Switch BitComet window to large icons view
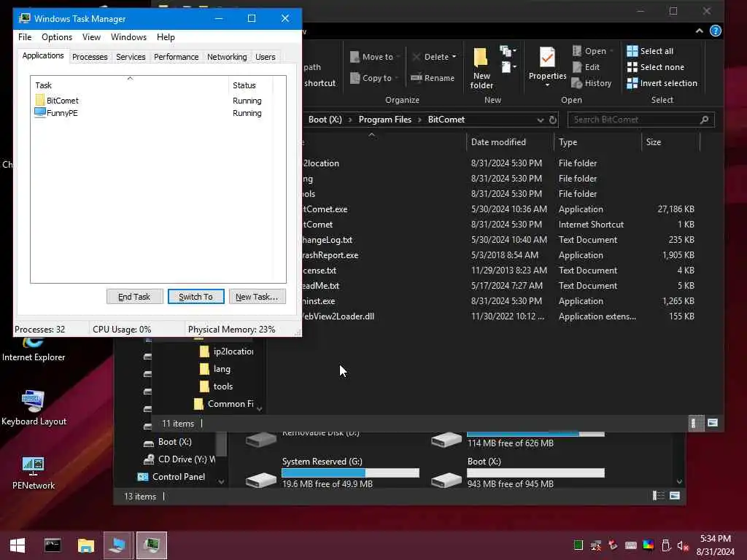Screen dimensions: 747x560 coord(713,423)
